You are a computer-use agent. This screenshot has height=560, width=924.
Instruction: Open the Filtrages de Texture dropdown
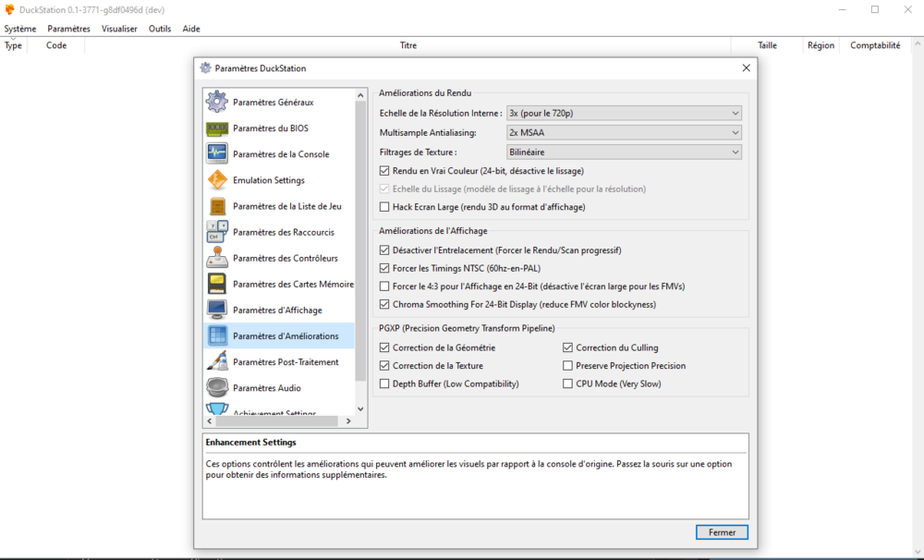point(625,152)
